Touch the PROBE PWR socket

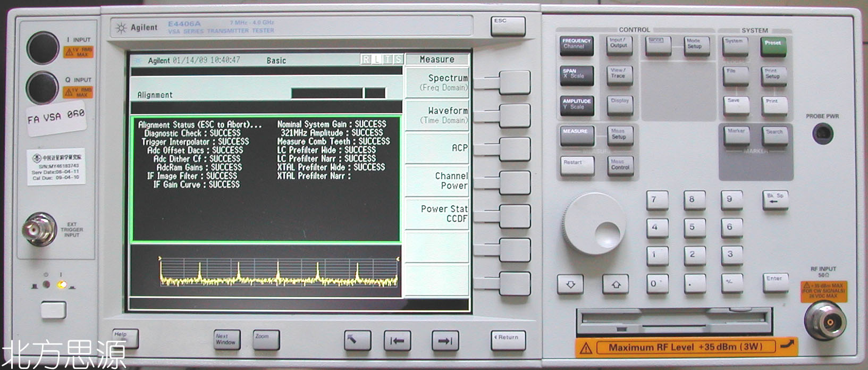tap(823, 133)
